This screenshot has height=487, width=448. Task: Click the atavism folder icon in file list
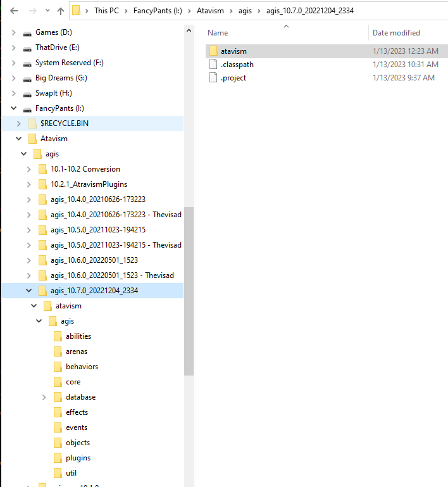pyautogui.click(x=213, y=51)
